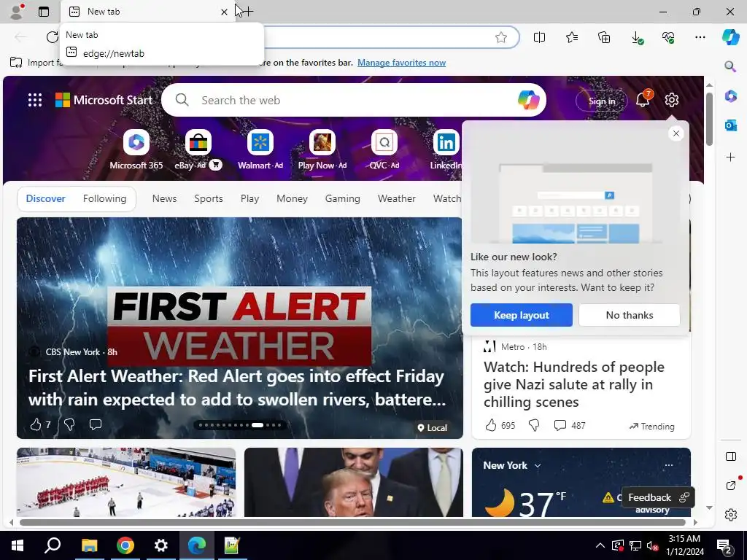The width and height of the screenshot is (747, 560).
Task: Open the notifications bell
Action: pos(643,99)
